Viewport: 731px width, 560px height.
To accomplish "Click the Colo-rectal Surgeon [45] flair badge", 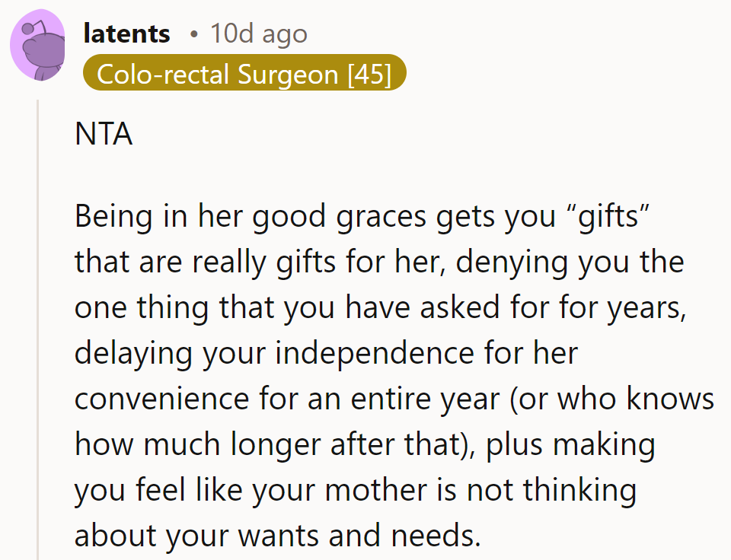I will click(244, 74).
